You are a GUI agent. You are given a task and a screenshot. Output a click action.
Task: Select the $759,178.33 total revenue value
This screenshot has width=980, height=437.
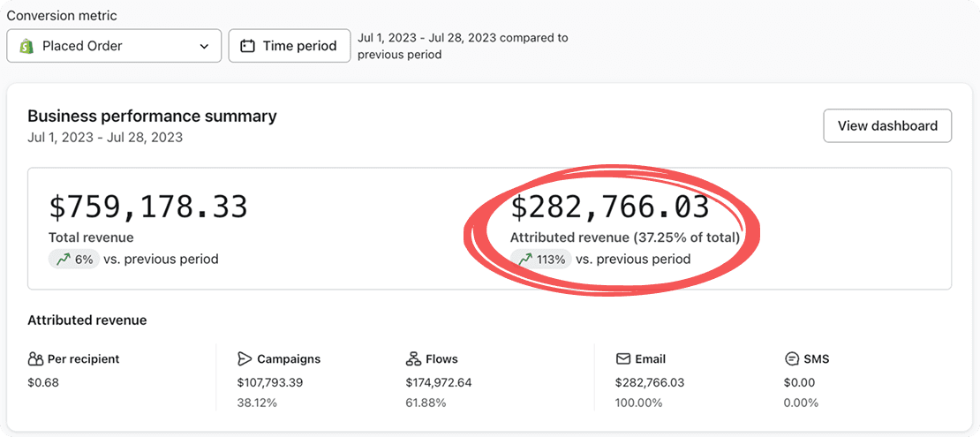148,207
